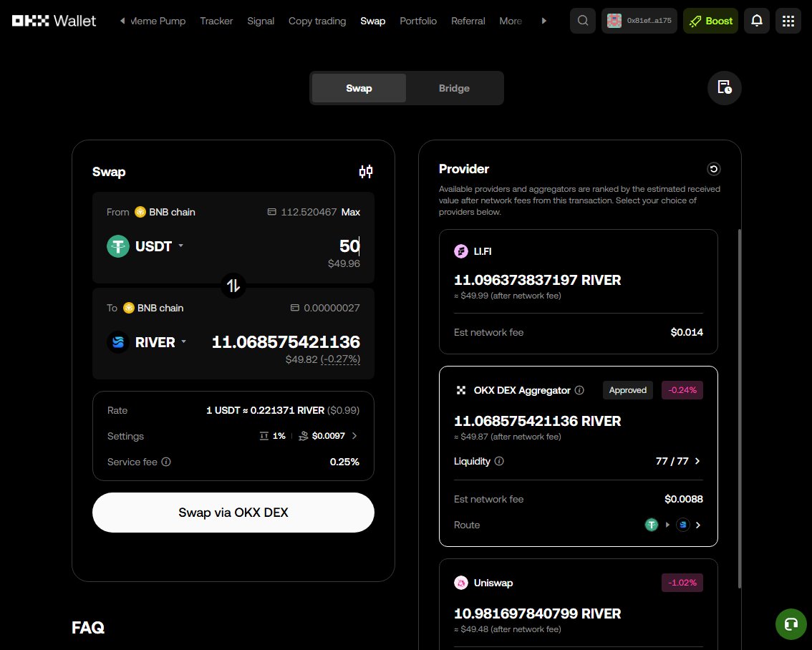Open the More navigation menu
812x650 pixels.
[x=511, y=21]
